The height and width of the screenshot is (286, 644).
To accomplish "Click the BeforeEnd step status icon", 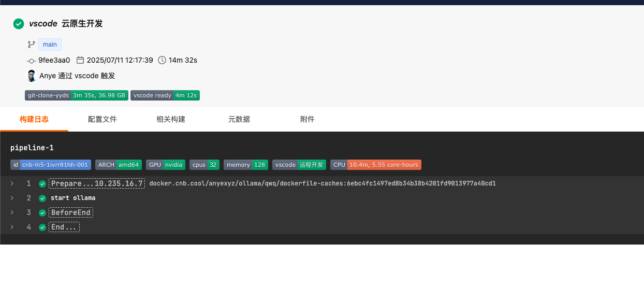I will coord(42,213).
